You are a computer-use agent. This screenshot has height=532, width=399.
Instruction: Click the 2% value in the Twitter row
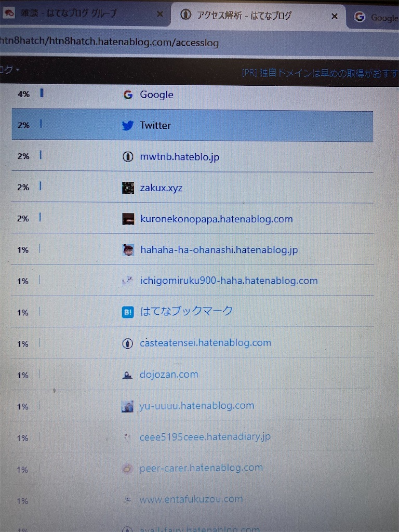tap(23, 125)
